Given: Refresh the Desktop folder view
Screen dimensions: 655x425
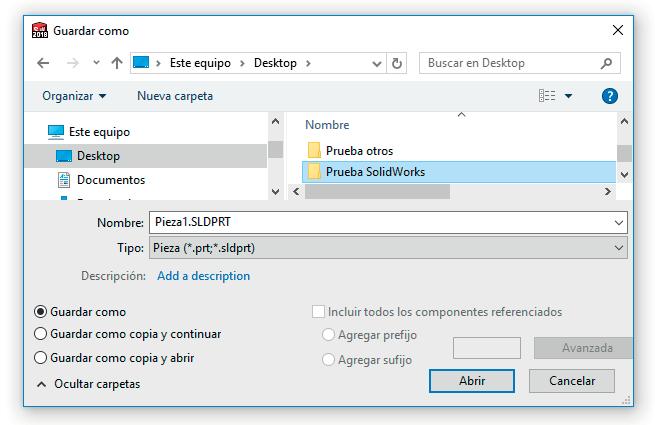Looking at the screenshot, I should (x=397, y=64).
